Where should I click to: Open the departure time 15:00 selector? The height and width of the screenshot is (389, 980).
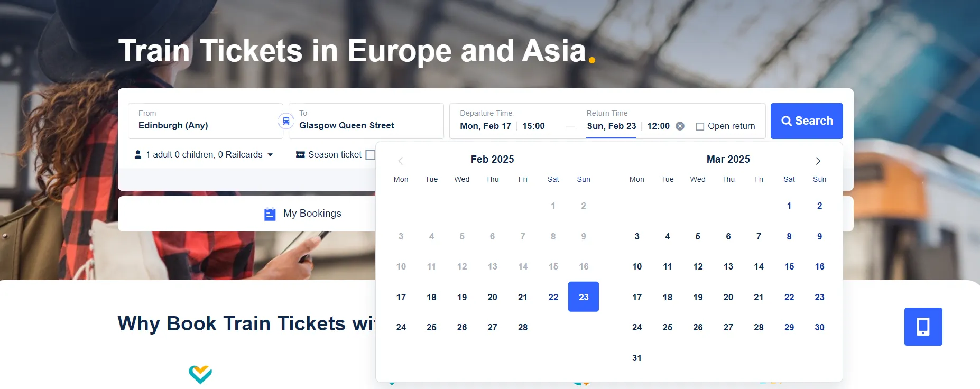533,126
